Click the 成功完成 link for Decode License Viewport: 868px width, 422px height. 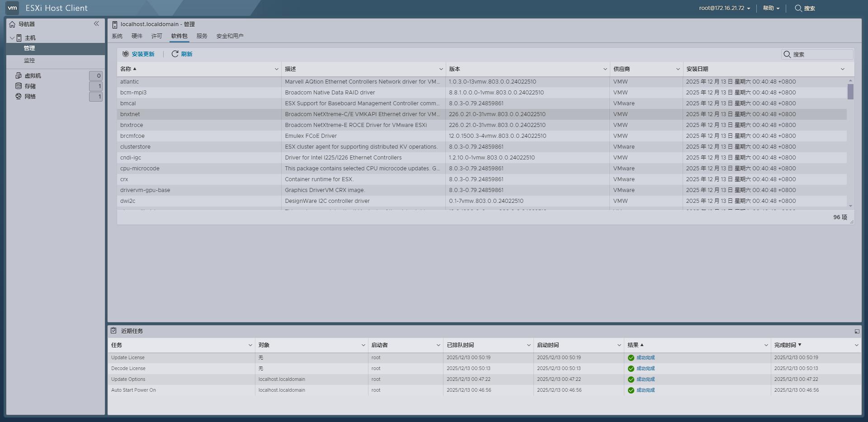(645, 368)
